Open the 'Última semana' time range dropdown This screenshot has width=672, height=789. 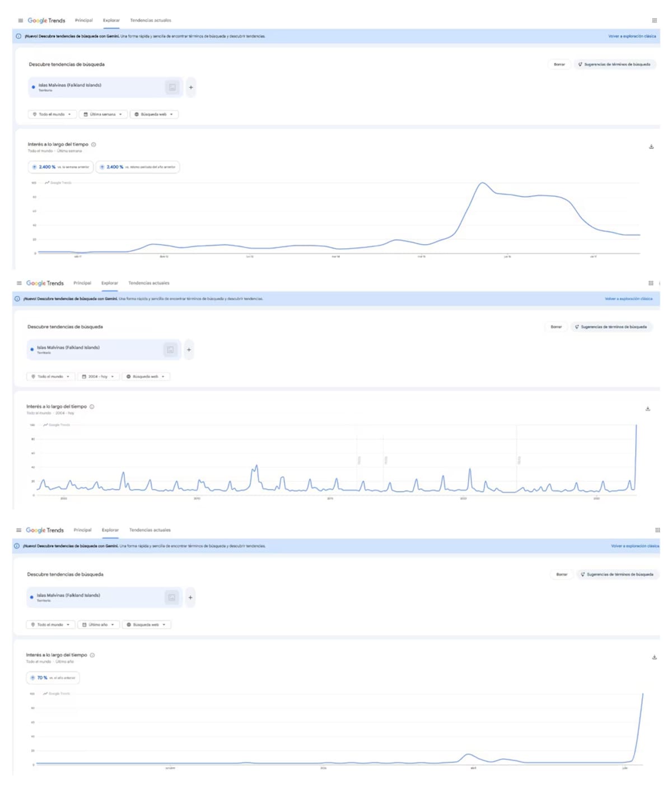[103, 114]
